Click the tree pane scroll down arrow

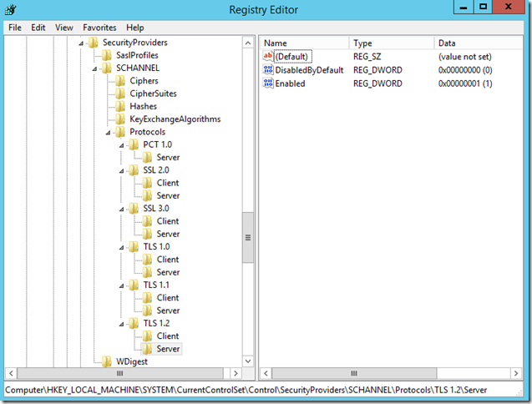click(248, 361)
